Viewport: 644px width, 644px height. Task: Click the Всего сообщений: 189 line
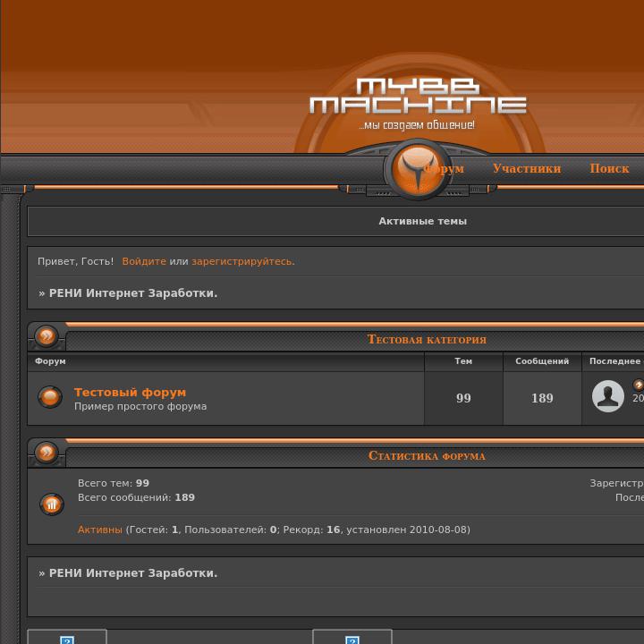click(x=136, y=497)
